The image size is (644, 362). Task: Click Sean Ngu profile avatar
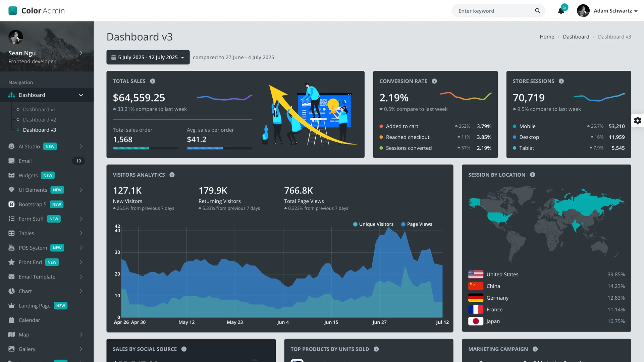pos(16,37)
